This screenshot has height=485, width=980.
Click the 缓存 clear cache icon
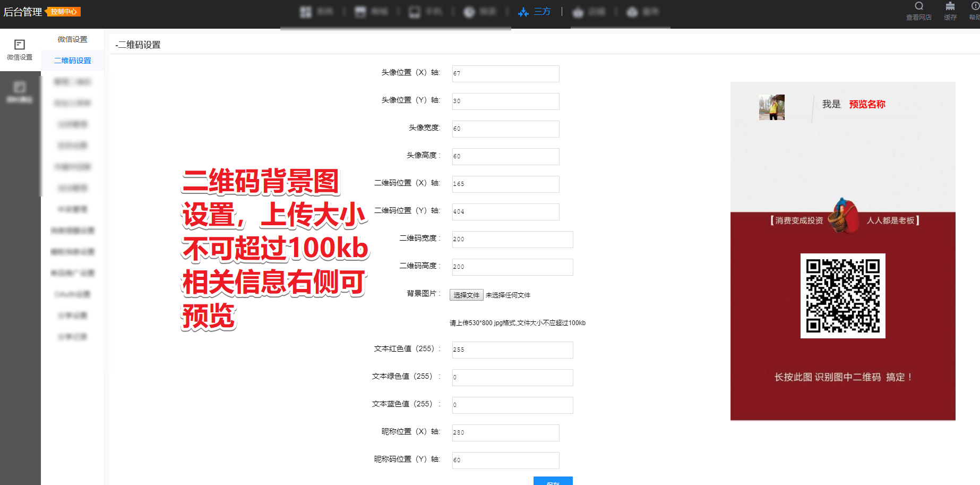point(950,6)
